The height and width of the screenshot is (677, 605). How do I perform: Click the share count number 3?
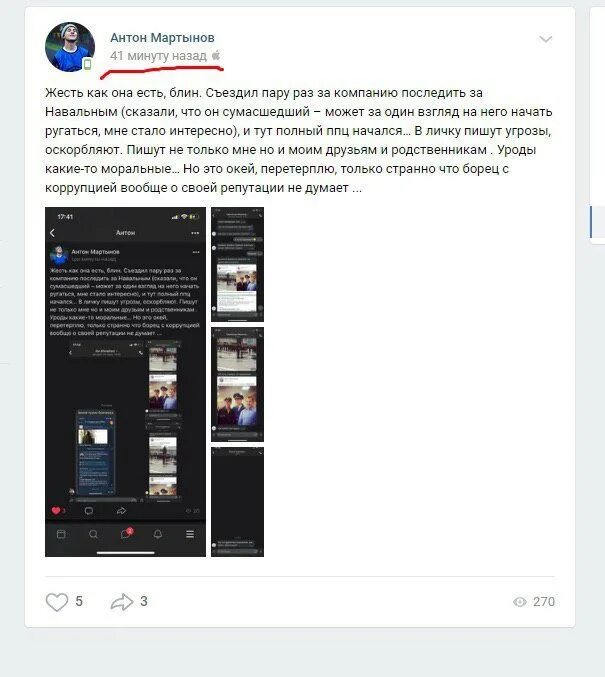coord(144,601)
